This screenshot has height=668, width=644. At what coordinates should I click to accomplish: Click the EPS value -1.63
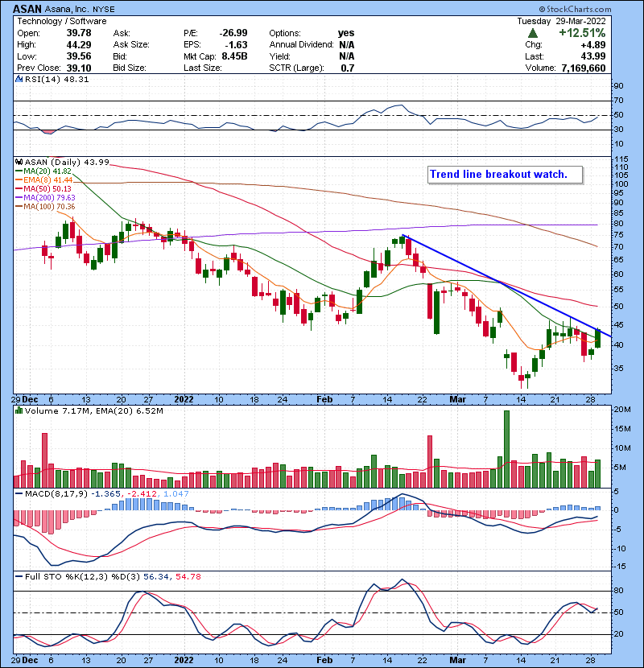[236, 44]
